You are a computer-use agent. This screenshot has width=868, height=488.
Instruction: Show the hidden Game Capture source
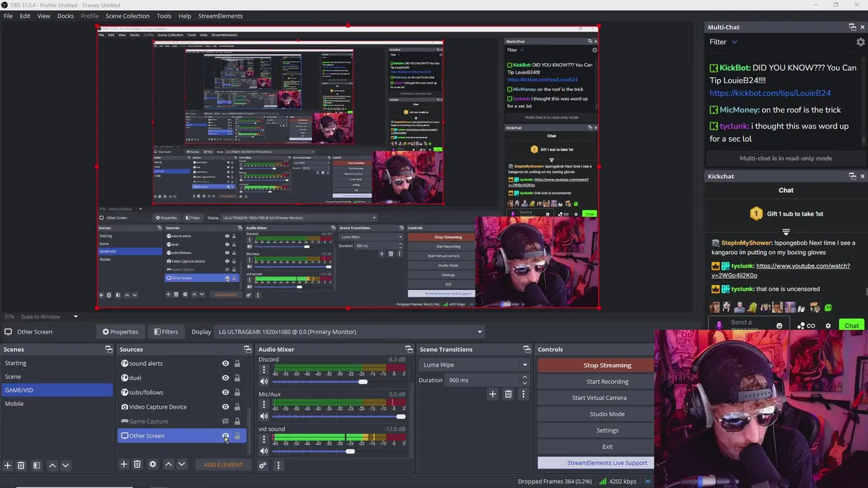tap(226, 421)
